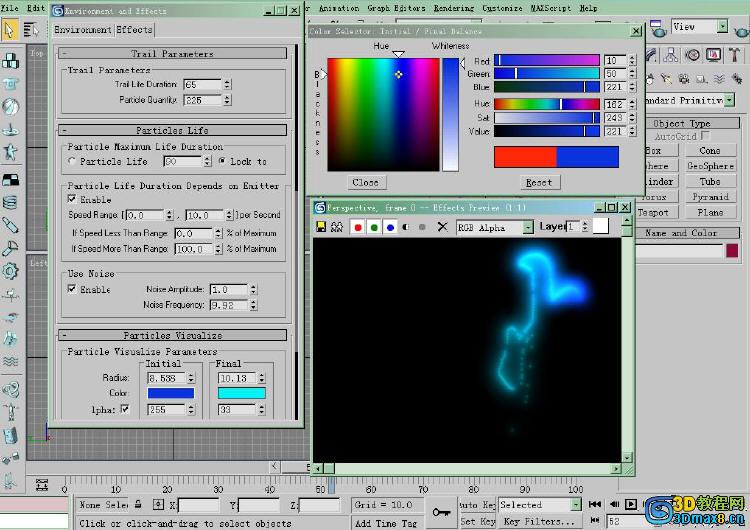Select the arrow Select Object tool

pyautogui.click(x=9, y=30)
